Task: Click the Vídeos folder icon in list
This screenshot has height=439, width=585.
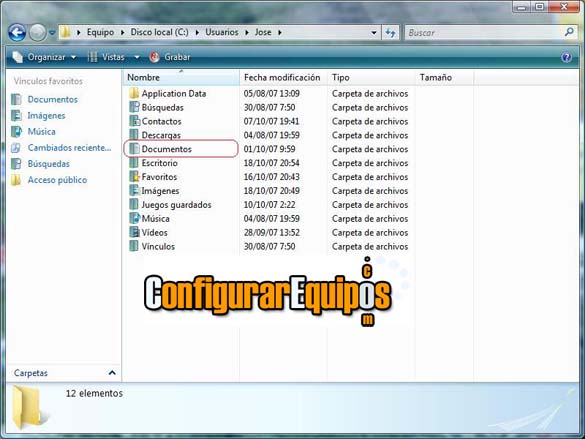Action: pos(134,232)
